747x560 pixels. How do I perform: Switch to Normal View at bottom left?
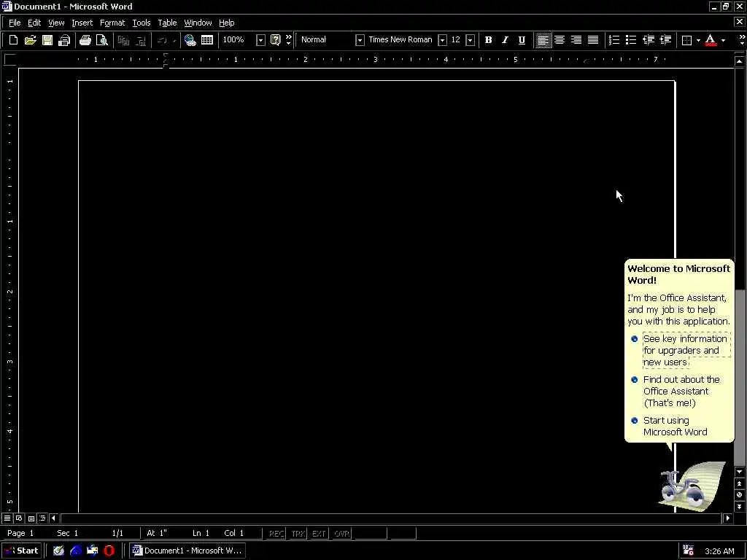pyautogui.click(x=7, y=518)
